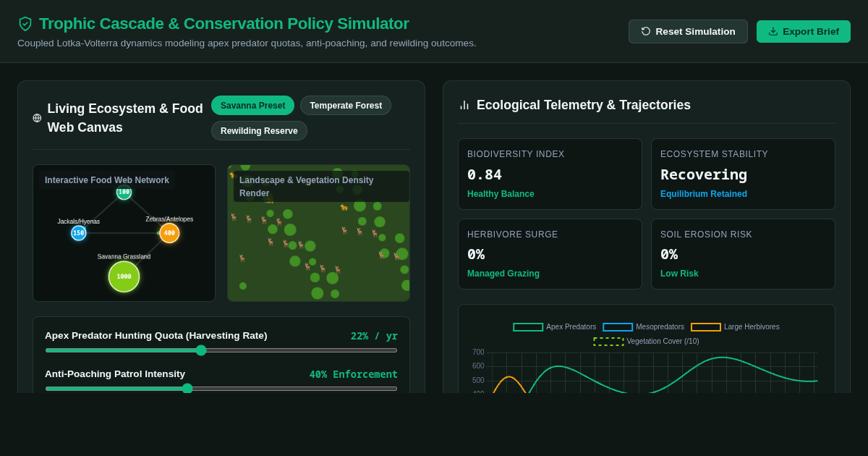Click the Managed Grazing status text

click(503, 274)
